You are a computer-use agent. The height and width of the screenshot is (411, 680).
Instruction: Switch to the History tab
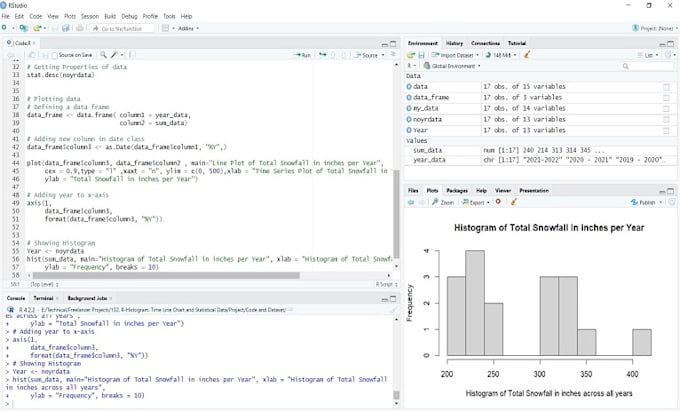pos(454,43)
